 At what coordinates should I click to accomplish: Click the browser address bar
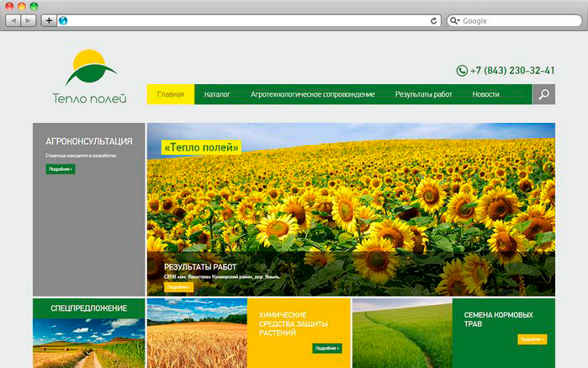click(247, 21)
